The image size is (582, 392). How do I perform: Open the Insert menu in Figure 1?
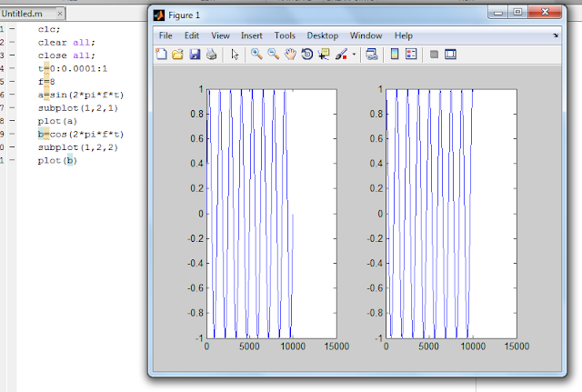click(x=252, y=35)
